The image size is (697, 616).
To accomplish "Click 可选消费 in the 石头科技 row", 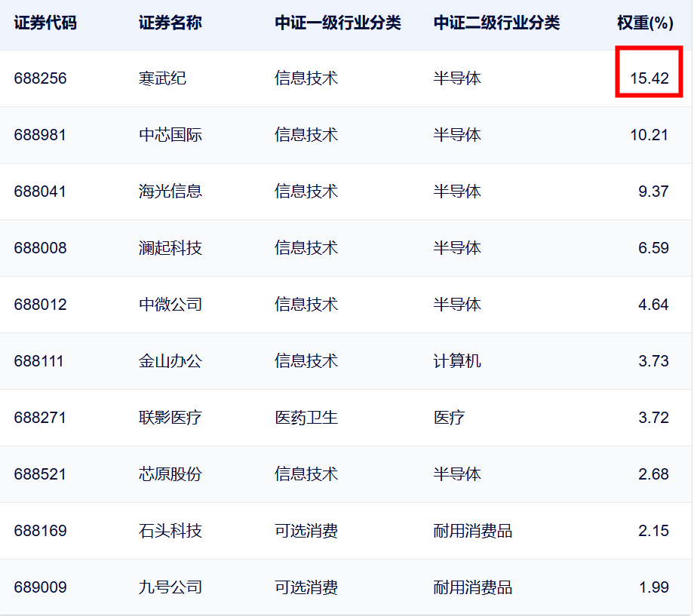I will pyautogui.click(x=306, y=531).
